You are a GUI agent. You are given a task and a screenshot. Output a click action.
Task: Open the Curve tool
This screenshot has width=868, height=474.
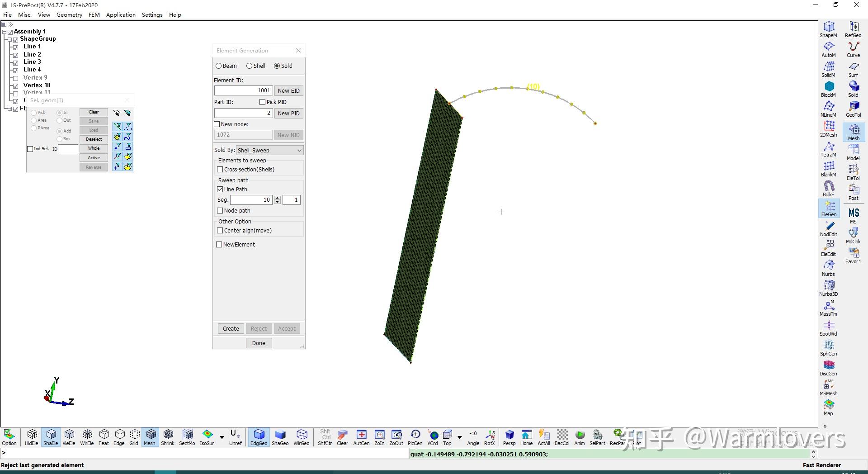point(853,49)
